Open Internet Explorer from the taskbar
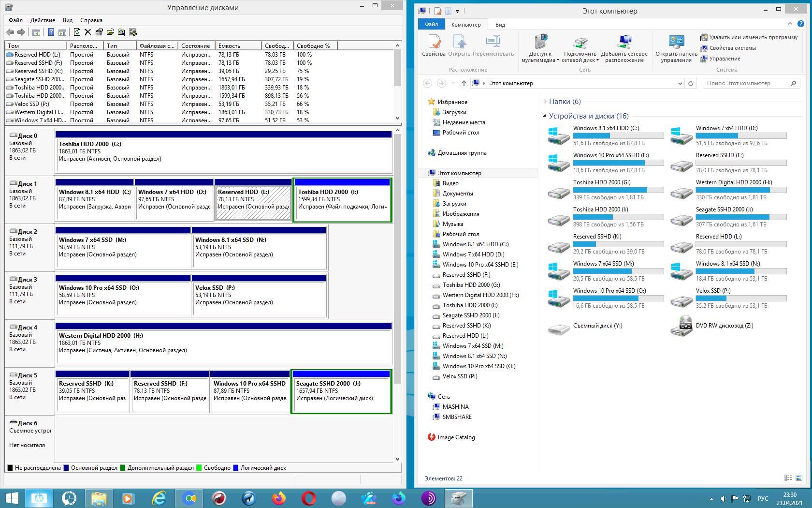The width and height of the screenshot is (812, 508). point(159,498)
